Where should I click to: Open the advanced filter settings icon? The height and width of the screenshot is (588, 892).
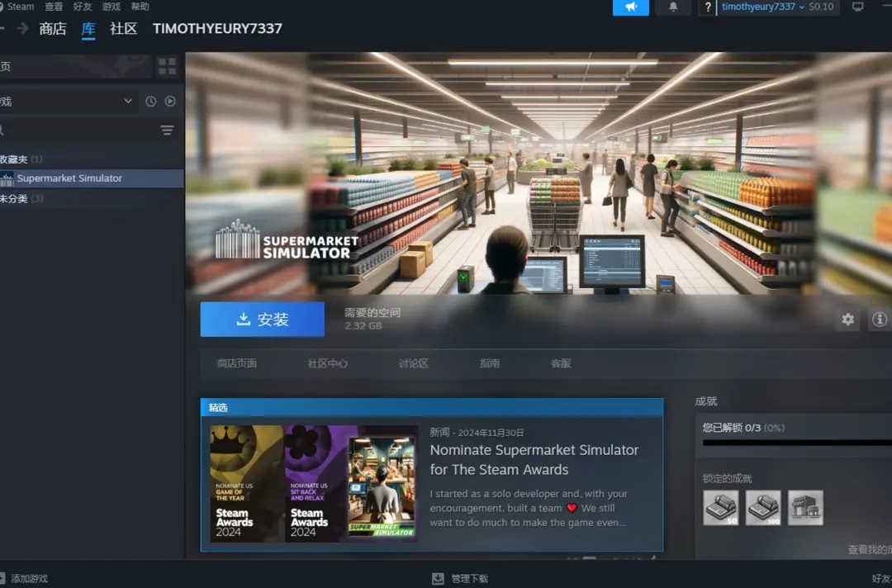coord(167,130)
